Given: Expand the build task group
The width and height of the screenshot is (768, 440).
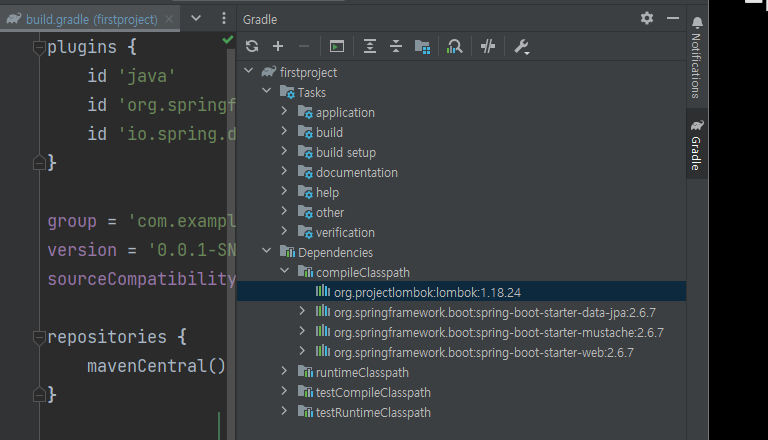Looking at the screenshot, I should coord(284,131).
